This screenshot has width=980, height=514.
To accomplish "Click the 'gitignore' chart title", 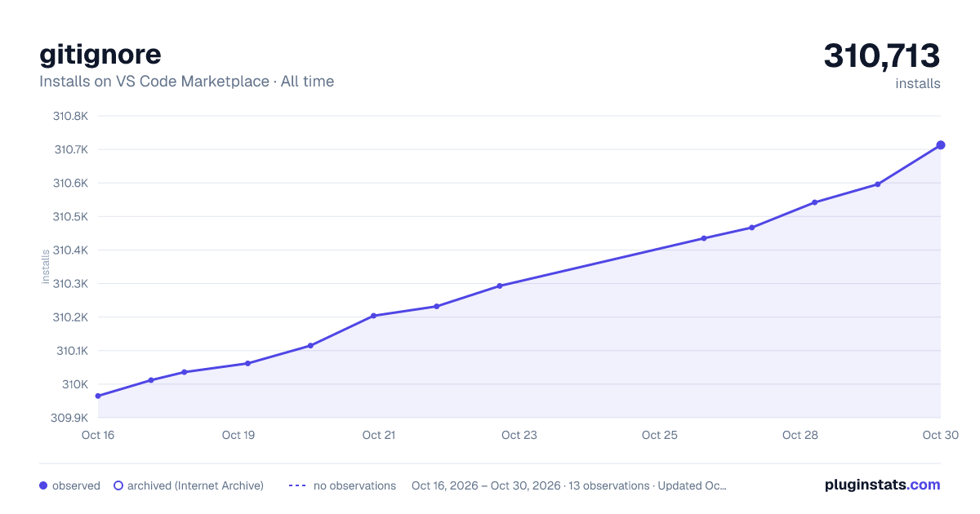I will 100,54.
